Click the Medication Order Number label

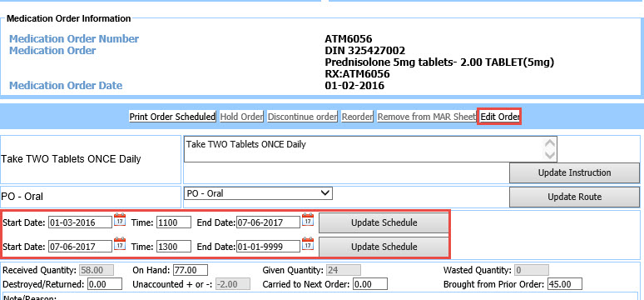tap(74, 39)
